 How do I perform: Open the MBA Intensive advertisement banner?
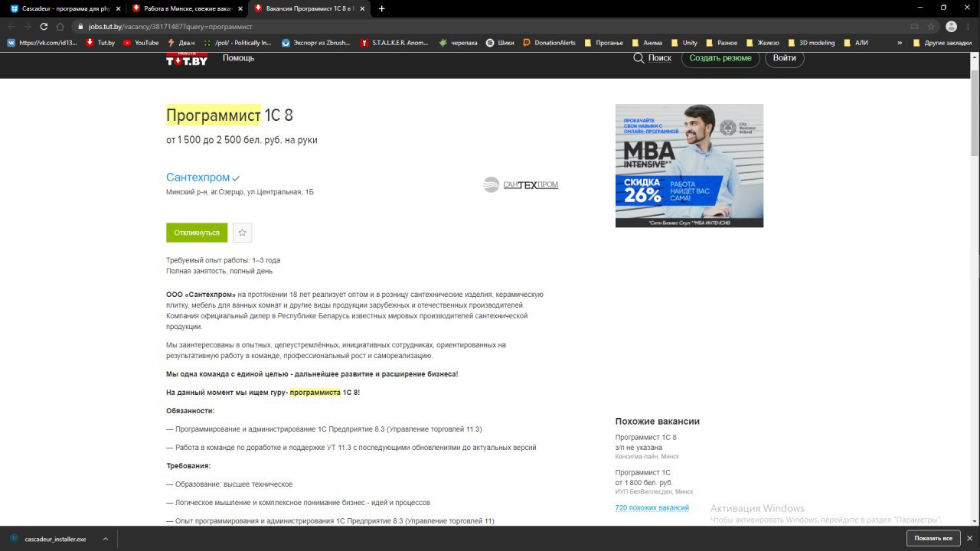(689, 165)
